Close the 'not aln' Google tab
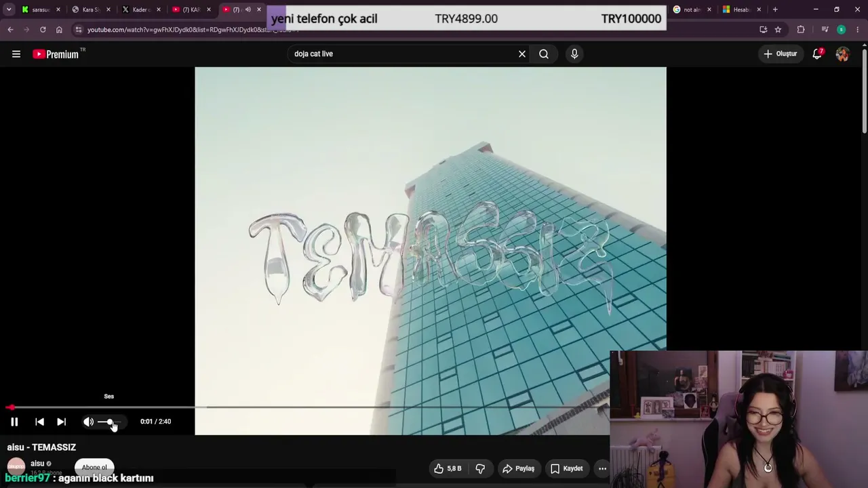The width and height of the screenshot is (868, 488). pos(709,9)
